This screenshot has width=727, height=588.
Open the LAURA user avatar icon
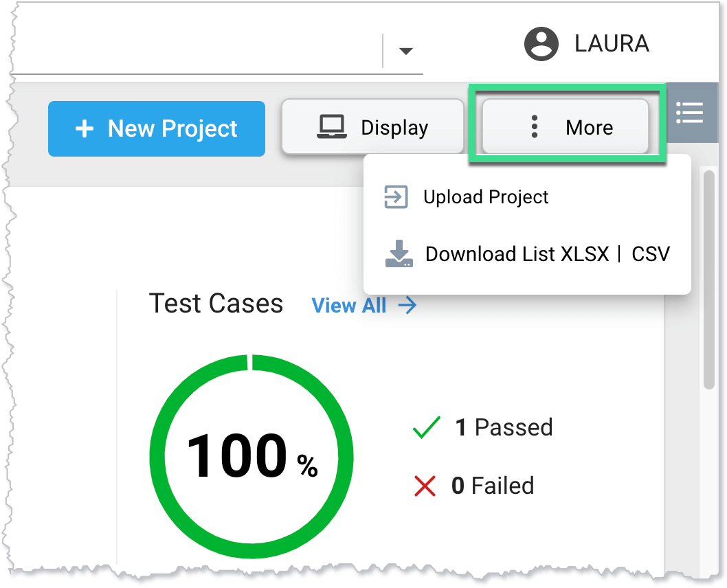point(540,43)
